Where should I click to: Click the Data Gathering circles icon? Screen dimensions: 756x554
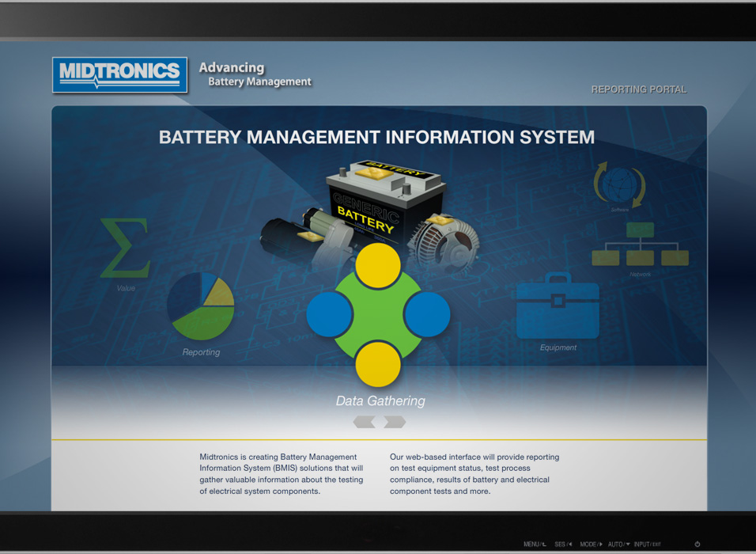tap(378, 315)
